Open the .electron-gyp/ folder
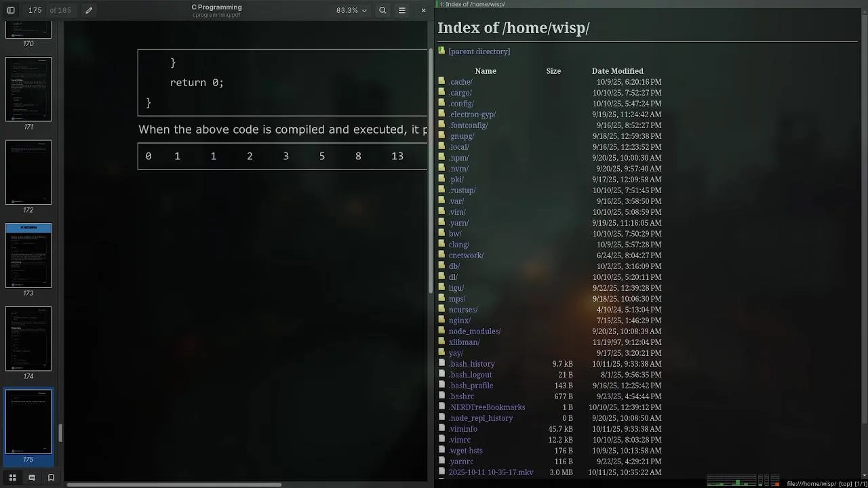 472,115
